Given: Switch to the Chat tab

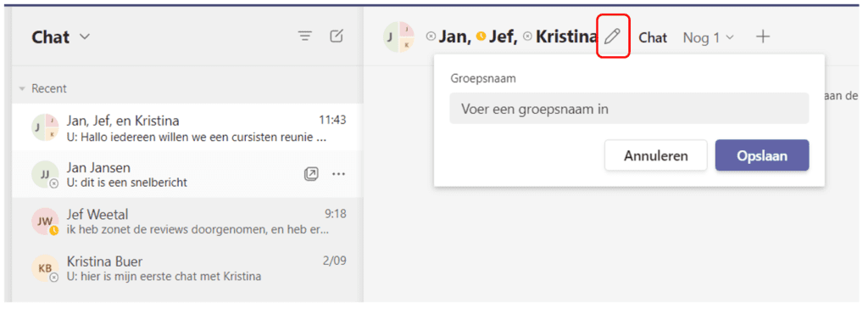Looking at the screenshot, I should point(653,37).
